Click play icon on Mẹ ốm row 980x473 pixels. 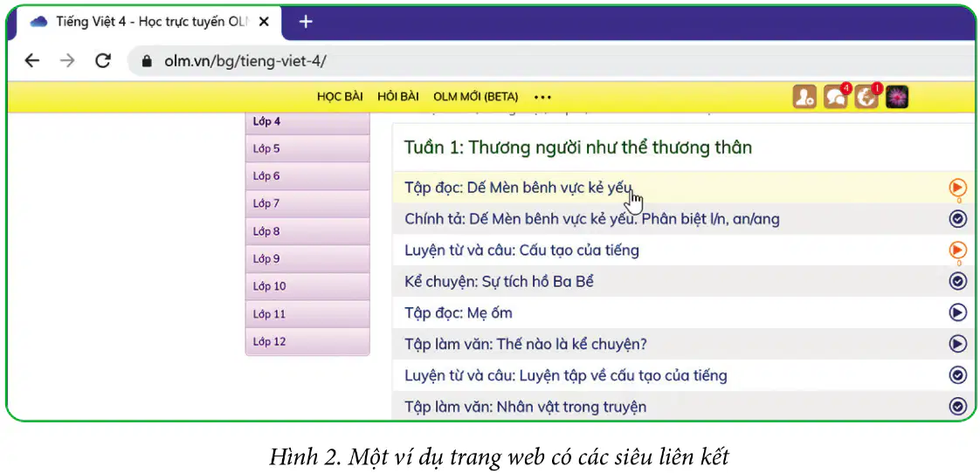click(x=957, y=312)
